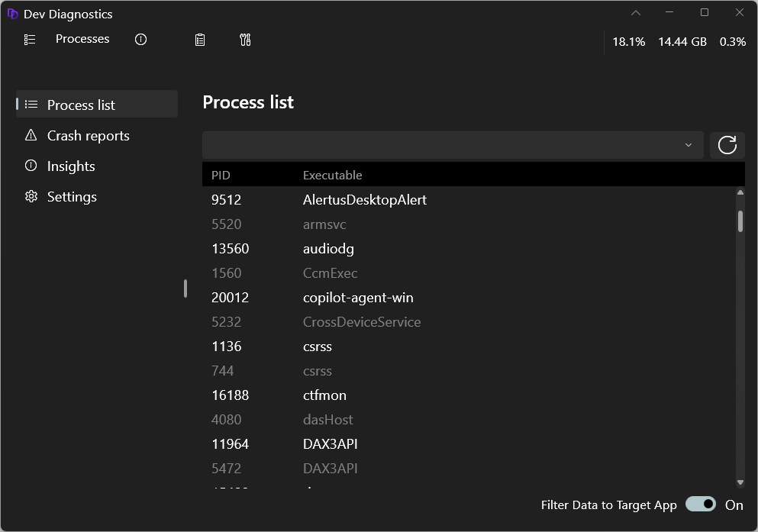Sort by the PID column header
The image size is (758, 532).
pyautogui.click(x=221, y=175)
